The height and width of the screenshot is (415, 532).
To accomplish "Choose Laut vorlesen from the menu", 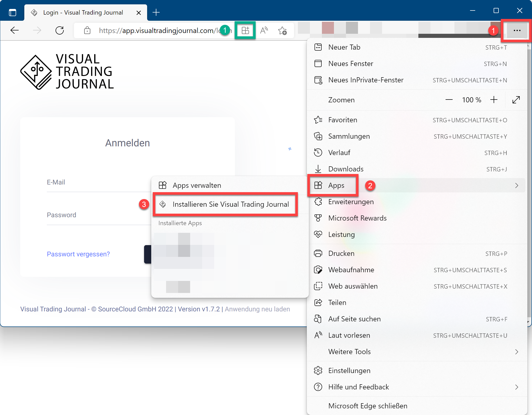I will pyautogui.click(x=417, y=335).
